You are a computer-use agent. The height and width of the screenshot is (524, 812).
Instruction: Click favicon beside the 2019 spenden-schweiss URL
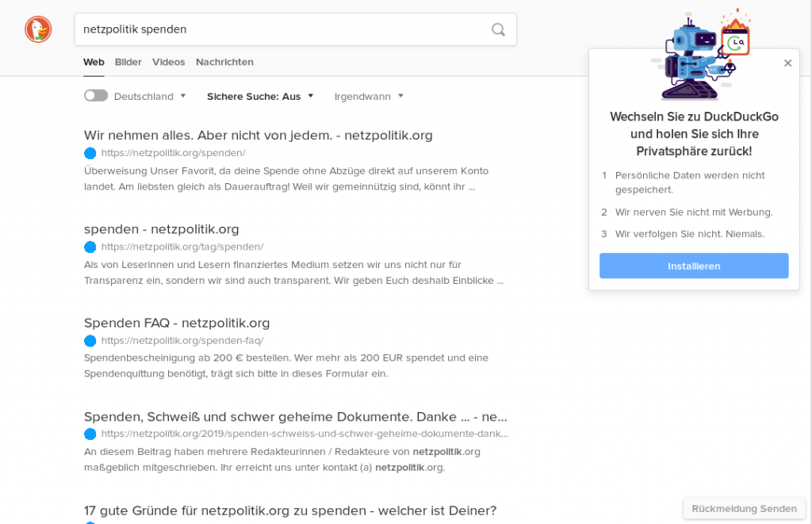tap(90, 434)
